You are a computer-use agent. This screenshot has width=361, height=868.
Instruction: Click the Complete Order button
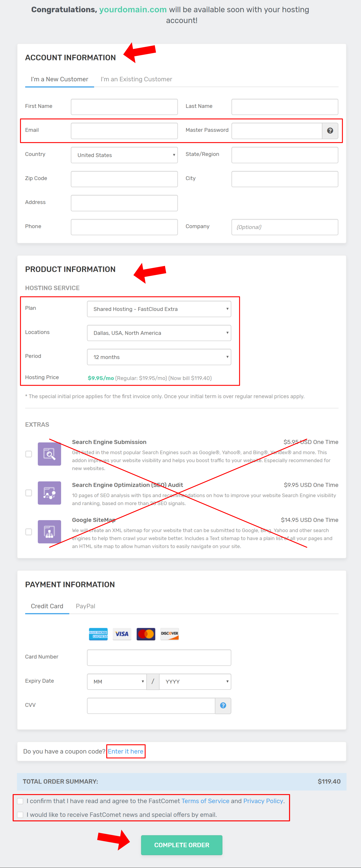[x=181, y=845]
